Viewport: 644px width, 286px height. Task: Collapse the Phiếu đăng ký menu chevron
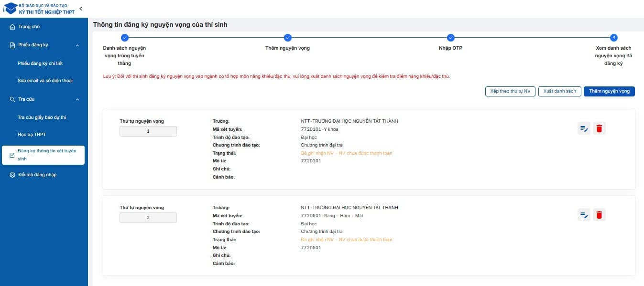(x=77, y=45)
